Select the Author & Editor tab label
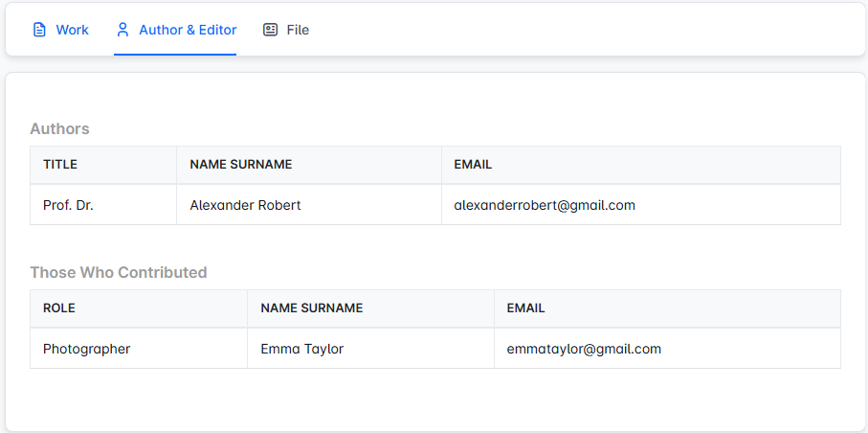 click(188, 30)
